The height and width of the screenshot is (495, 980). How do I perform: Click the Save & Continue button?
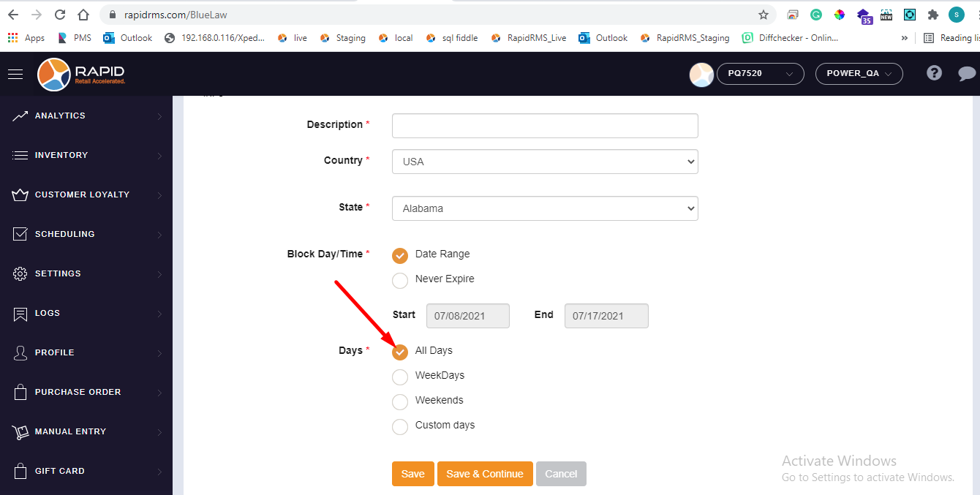(484, 474)
